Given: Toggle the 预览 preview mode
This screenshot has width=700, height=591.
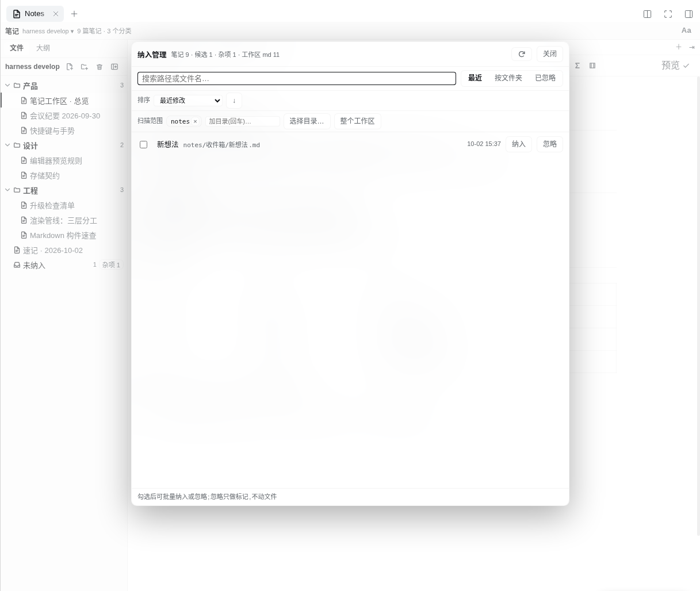Looking at the screenshot, I should coord(675,66).
